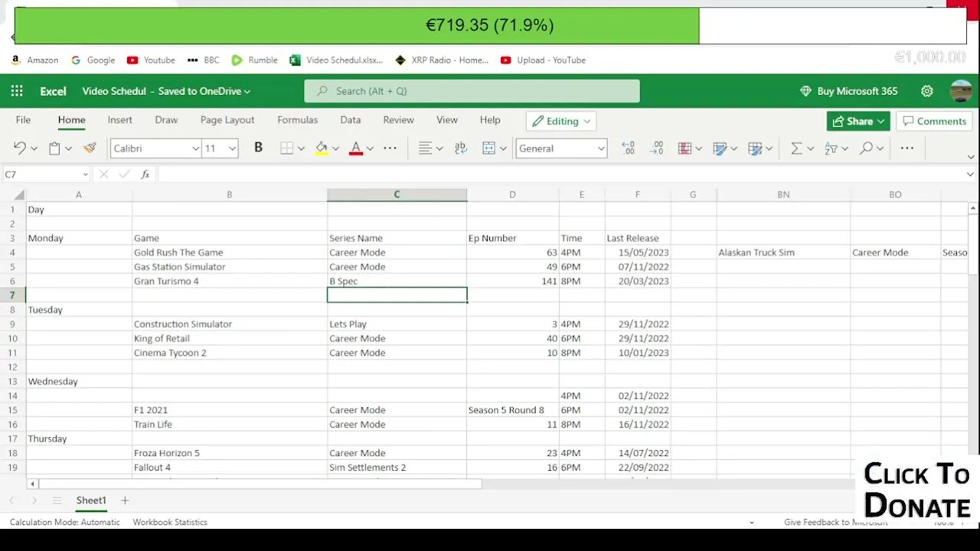Open the File menu
The height and width of the screenshot is (551, 980).
coord(23,120)
